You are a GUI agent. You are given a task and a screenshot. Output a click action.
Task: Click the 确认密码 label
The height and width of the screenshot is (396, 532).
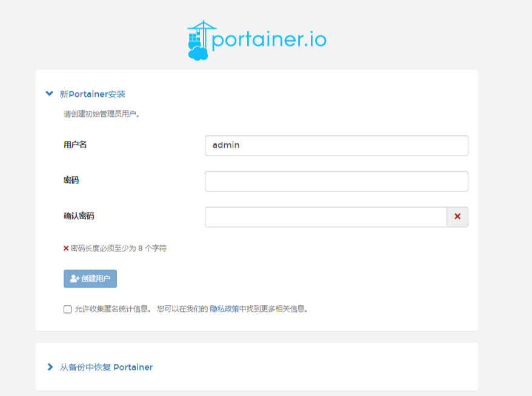tap(79, 216)
